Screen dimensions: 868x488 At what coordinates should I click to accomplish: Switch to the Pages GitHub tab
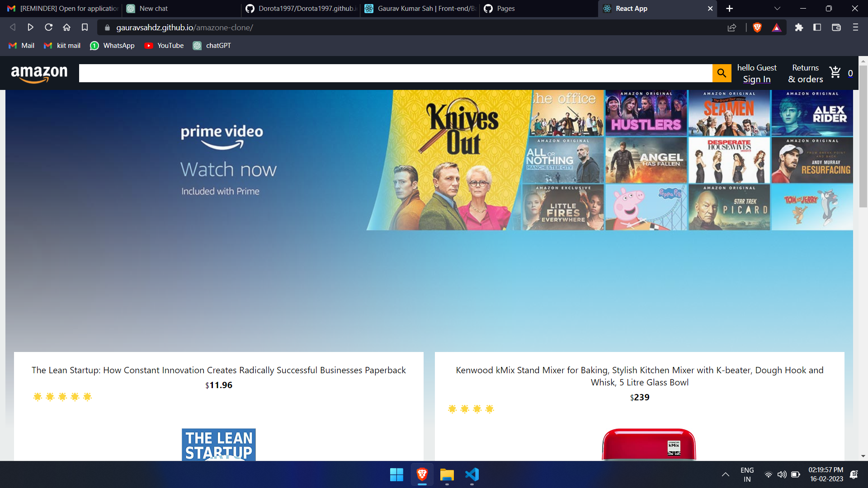505,9
